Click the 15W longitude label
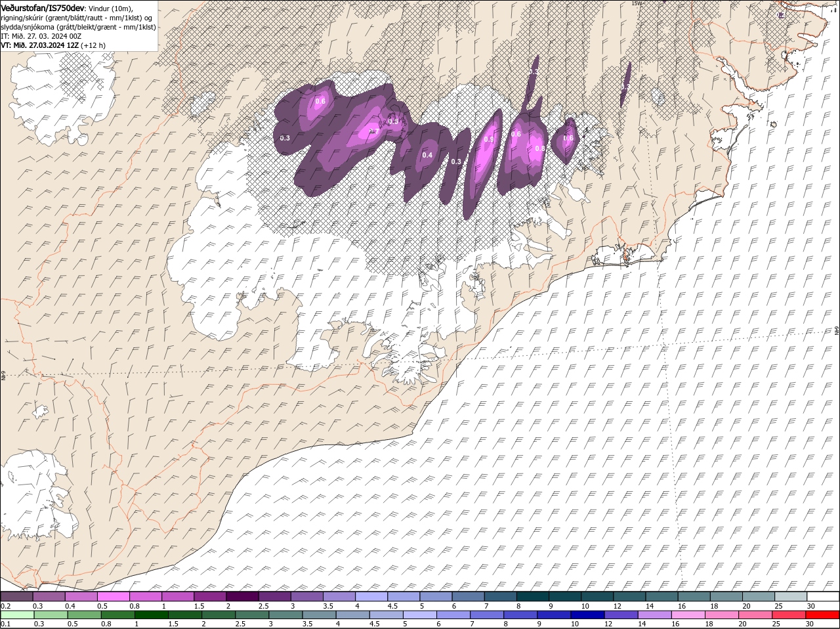Image resolution: width=840 pixels, height=629 pixels. coord(636,3)
